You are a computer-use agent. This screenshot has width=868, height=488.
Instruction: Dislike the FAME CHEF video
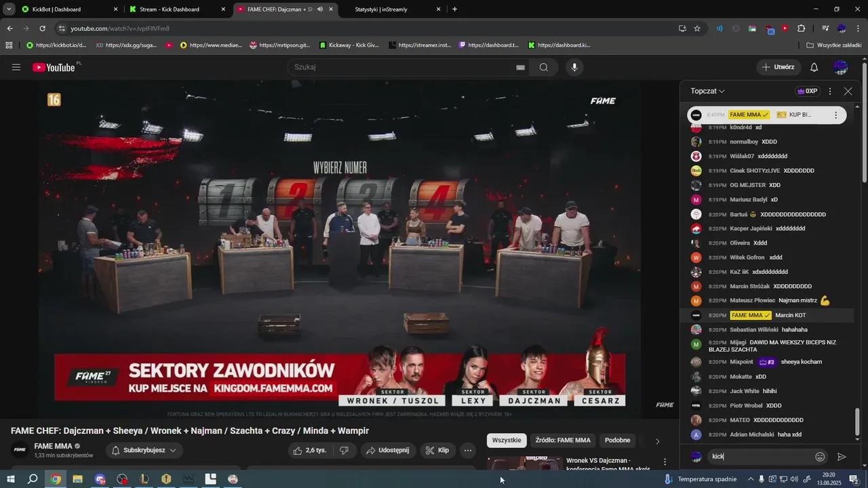pyautogui.click(x=344, y=450)
